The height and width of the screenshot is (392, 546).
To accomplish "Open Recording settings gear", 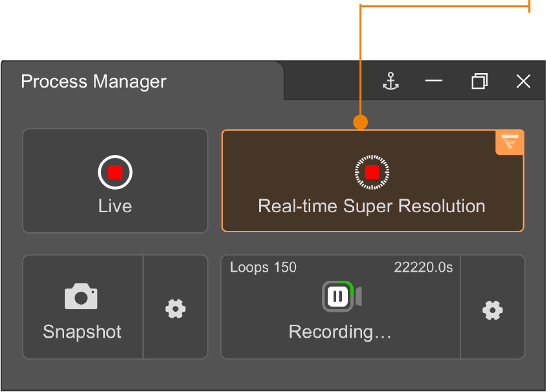I will click(x=492, y=310).
